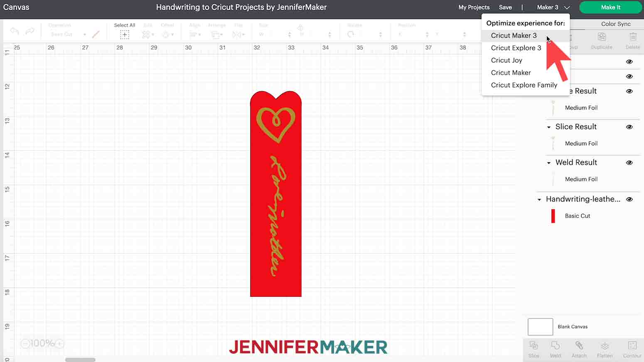Click the 100% zoom level text
This screenshot has height=362, width=644.
point(42,343)
